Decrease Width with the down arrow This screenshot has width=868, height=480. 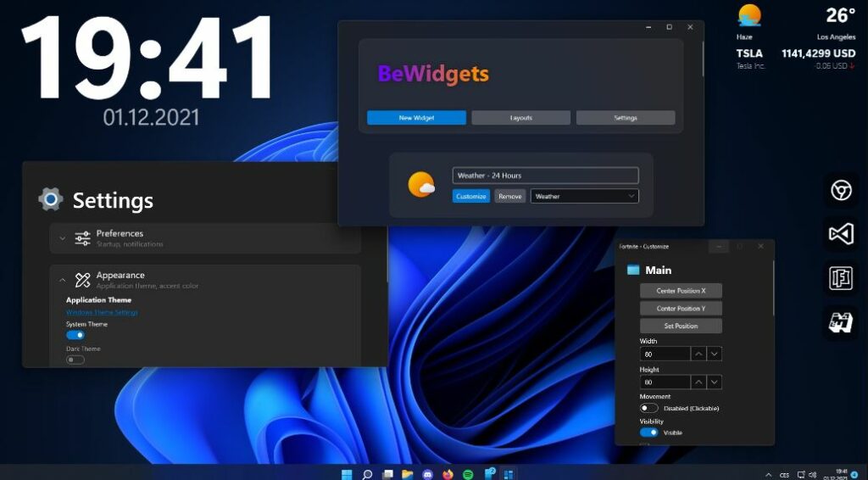[714, 354]
